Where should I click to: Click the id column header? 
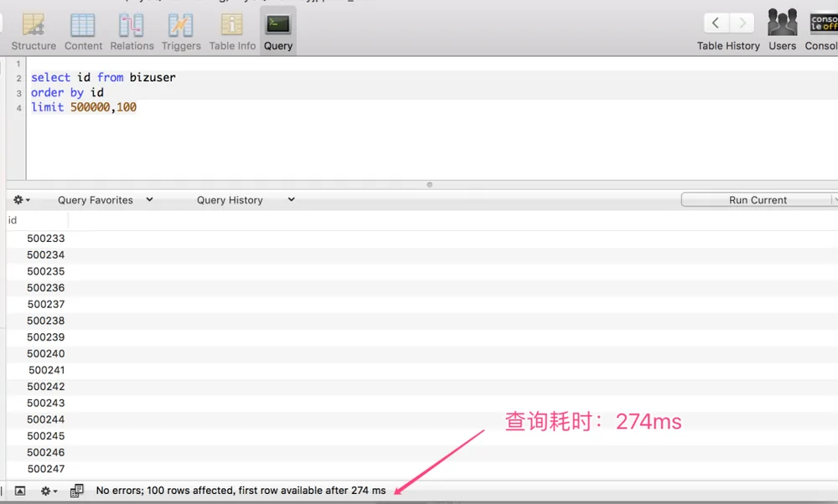[x=37, y=220]
